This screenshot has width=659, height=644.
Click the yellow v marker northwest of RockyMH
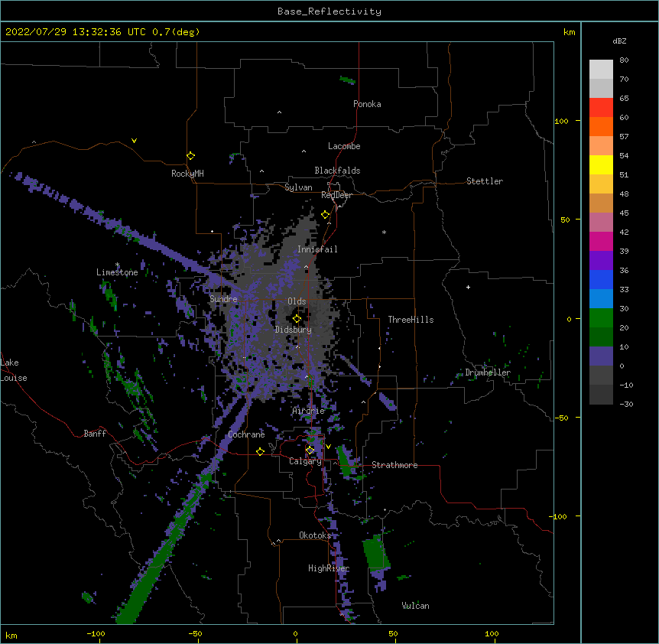tap(134, 141)
